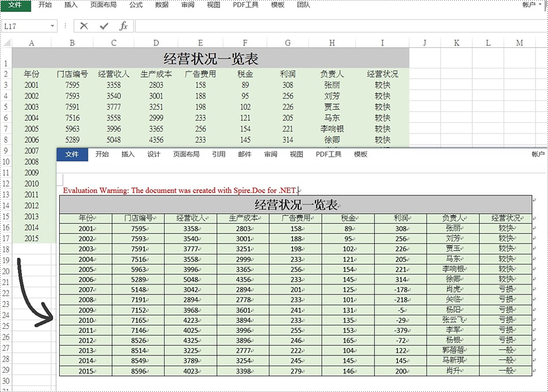Select Excel column A header
This screenshot has height=392, width=548.
32,43
